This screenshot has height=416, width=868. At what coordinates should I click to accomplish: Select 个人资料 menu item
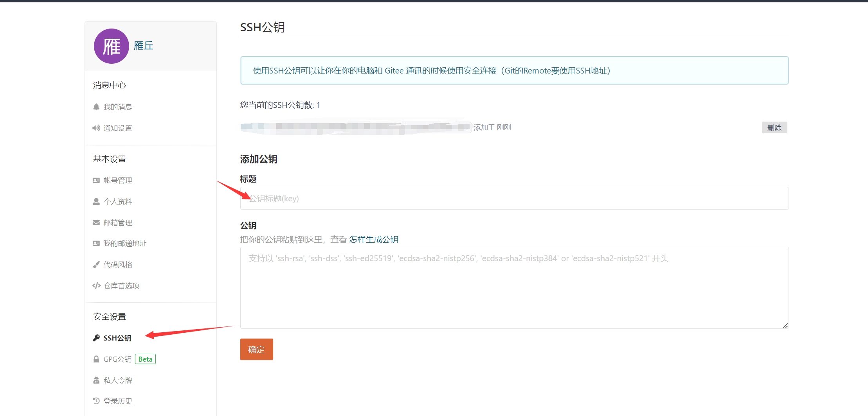point(118,201)
